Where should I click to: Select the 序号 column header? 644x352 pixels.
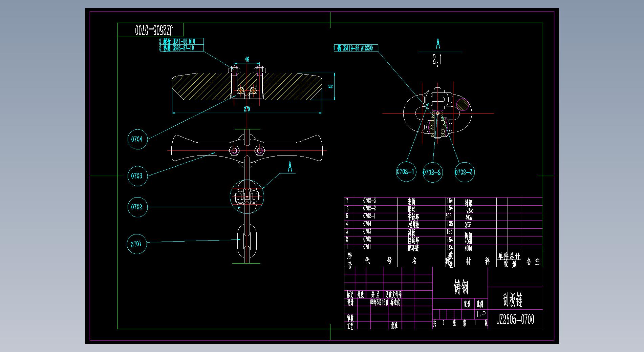click(349, 260)
